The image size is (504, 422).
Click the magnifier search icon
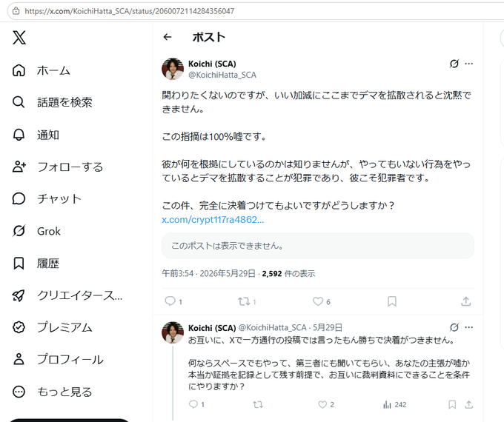19,102
